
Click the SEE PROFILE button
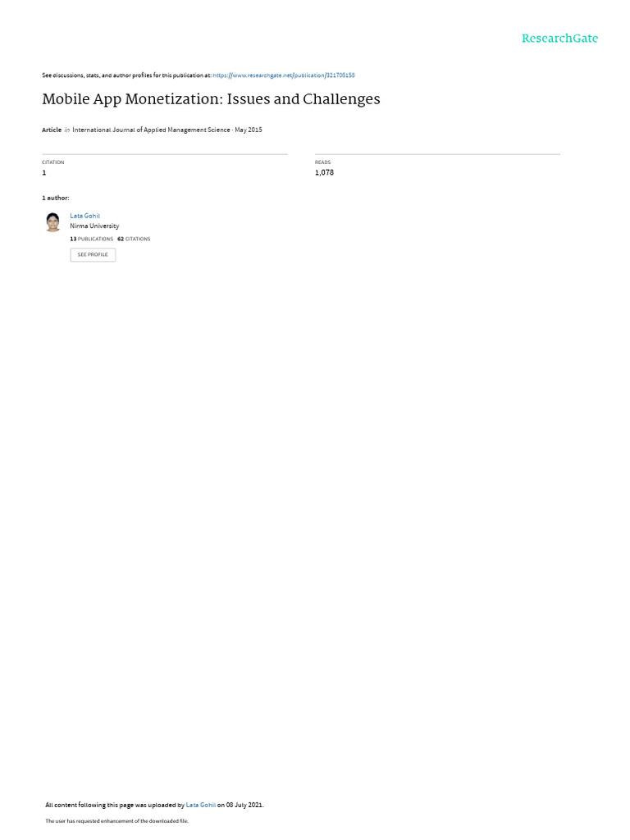click(x=93, y=255)
